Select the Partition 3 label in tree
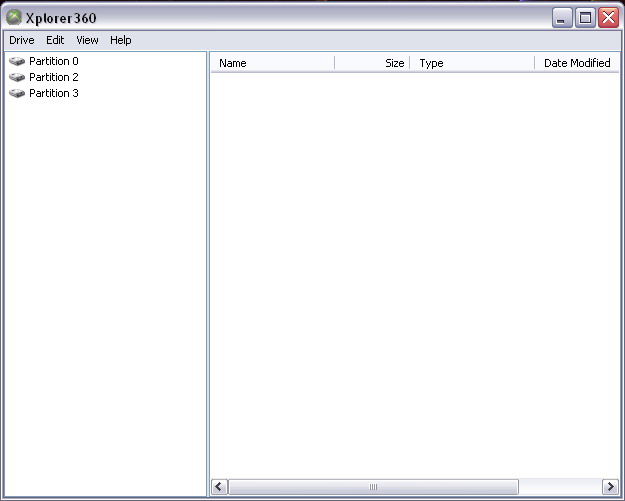 pos(54,93)
